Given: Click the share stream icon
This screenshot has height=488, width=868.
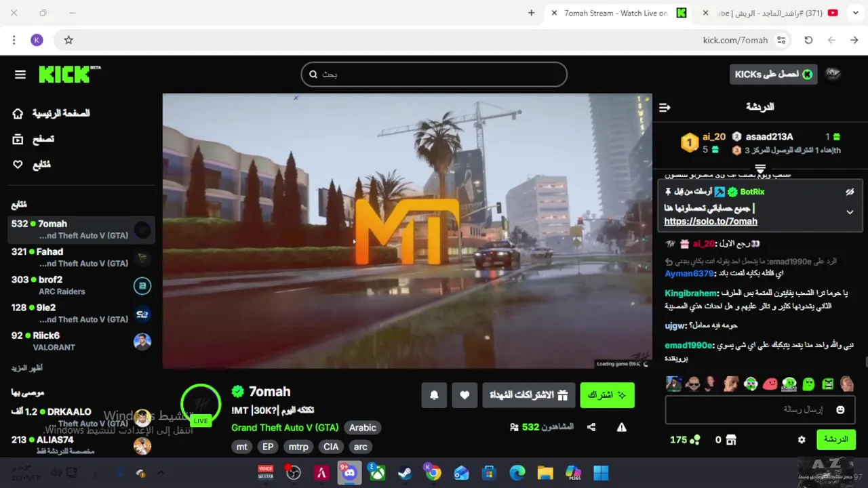Looking at the screenshot, I should click(x=591, y=427).
